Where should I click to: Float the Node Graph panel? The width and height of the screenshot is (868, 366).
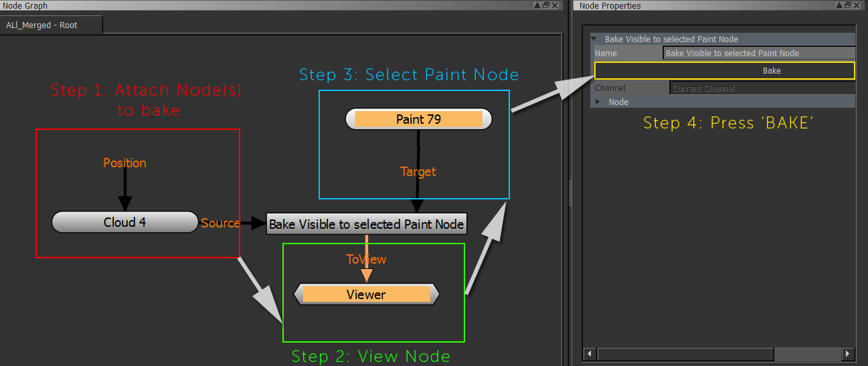546,5
